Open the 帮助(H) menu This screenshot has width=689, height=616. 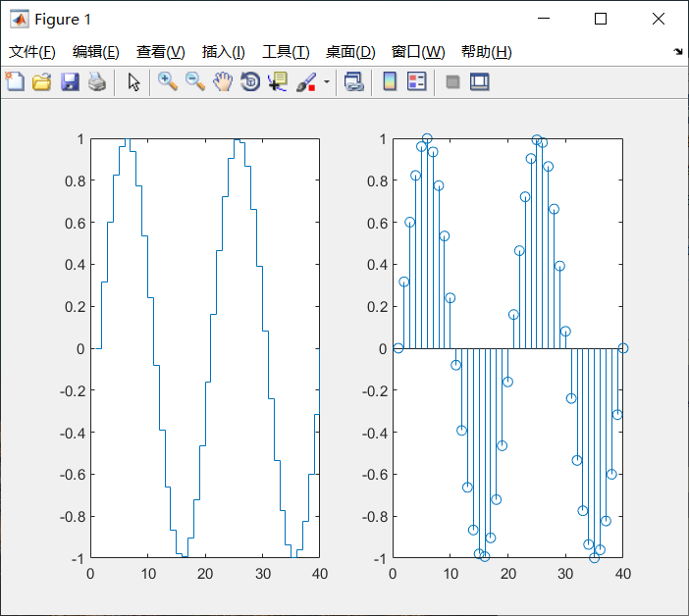tap(487, 52)
